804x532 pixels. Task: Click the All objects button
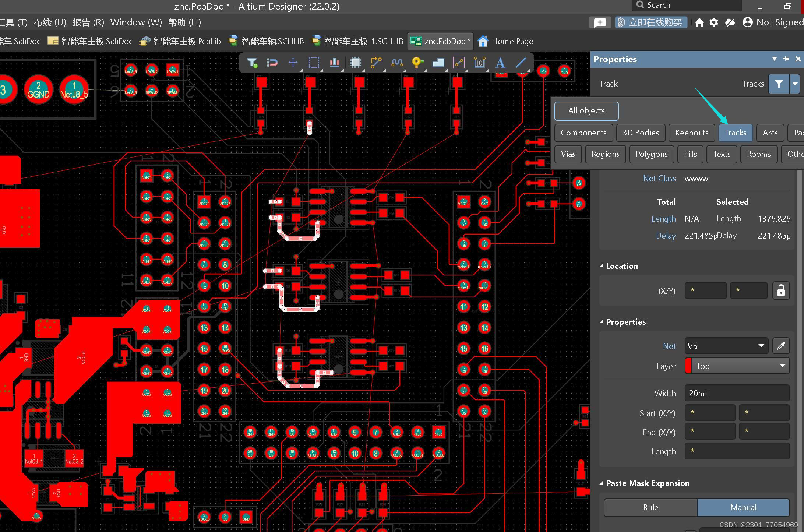(586, 111)
